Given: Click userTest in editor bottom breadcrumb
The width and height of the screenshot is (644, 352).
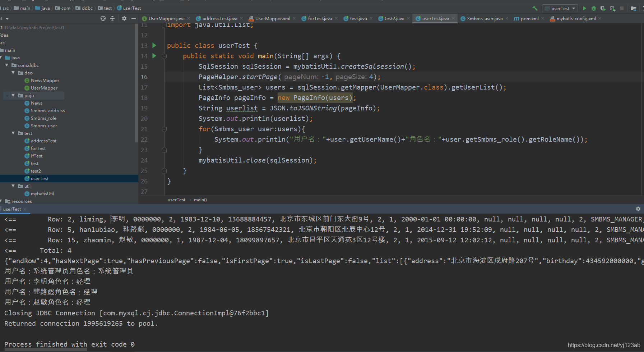Looking at the screenshot, I should (176, 200).
